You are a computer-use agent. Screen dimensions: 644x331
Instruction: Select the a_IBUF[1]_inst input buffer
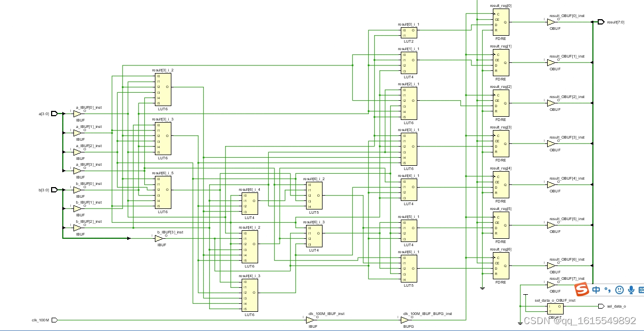click(x=77, y=133)
